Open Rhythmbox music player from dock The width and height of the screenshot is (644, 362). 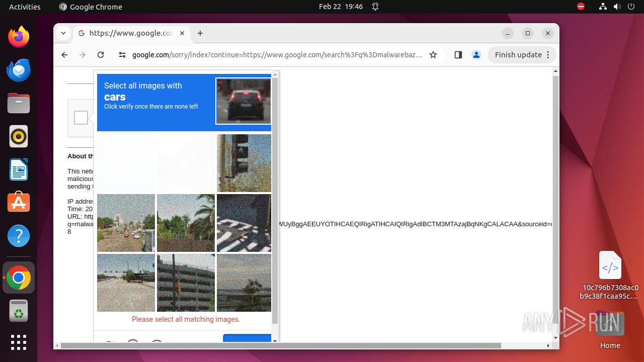point(19,136)
